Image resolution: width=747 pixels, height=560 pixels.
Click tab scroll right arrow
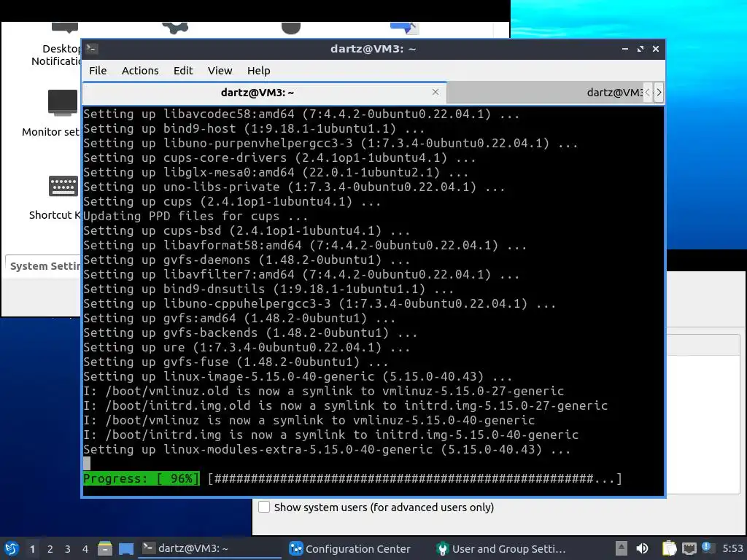(659, 93)
